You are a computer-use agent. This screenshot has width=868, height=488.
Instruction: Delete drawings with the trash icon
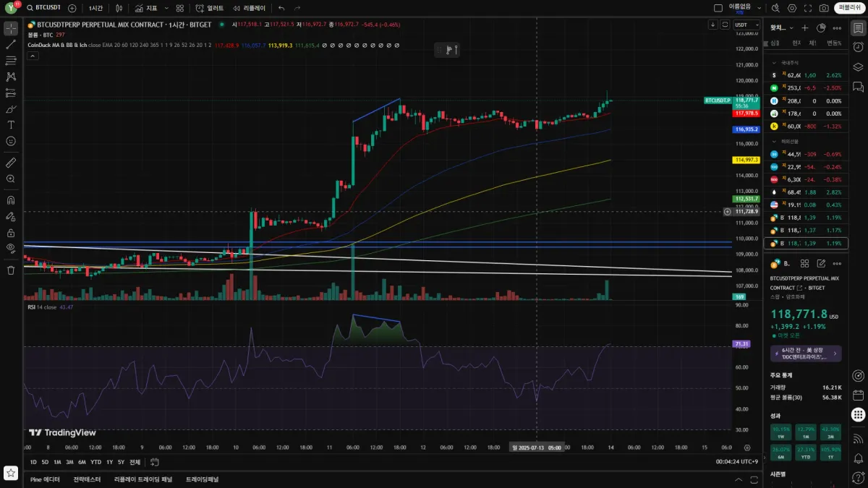11,270
